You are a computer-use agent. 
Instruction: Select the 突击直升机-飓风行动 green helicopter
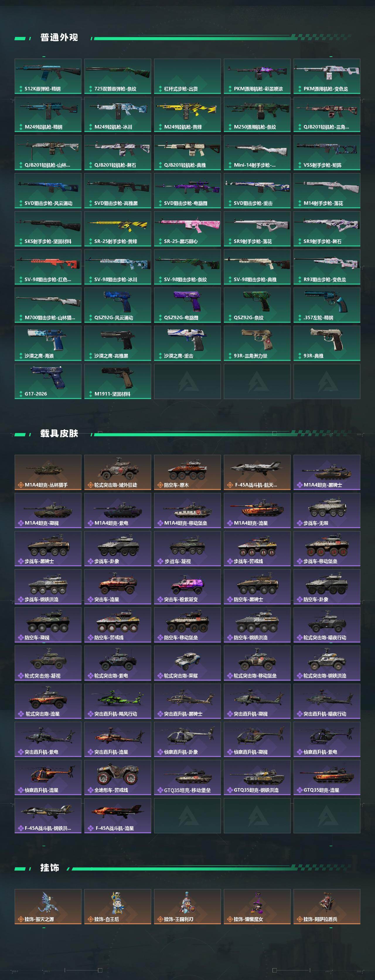[x=118, y=701]
